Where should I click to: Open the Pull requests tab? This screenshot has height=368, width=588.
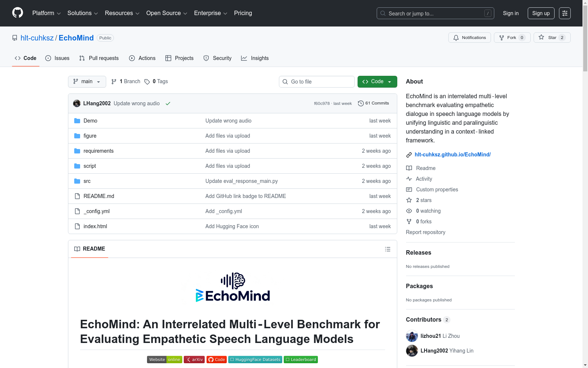(99, 58)
